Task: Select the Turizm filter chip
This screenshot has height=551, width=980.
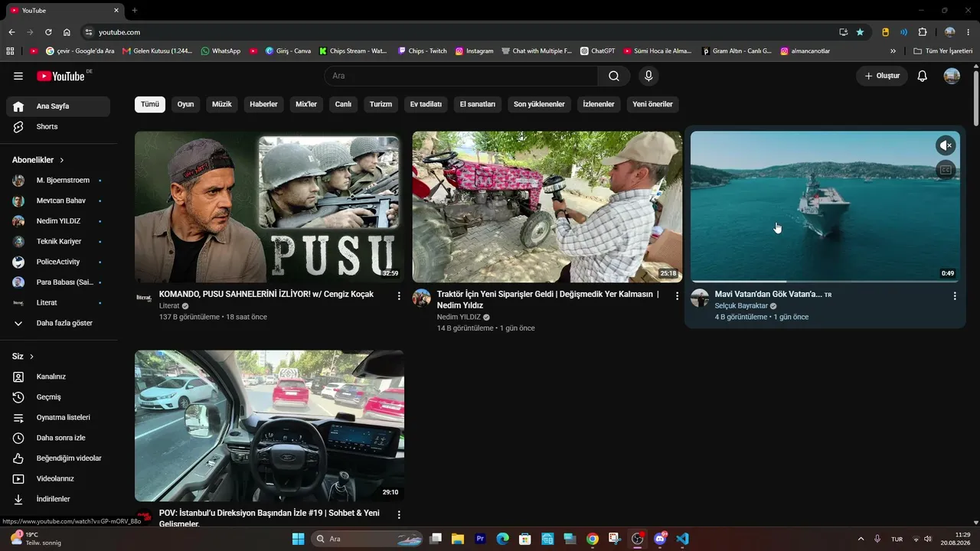Action: pyautogui.click(x=381, y=104)
